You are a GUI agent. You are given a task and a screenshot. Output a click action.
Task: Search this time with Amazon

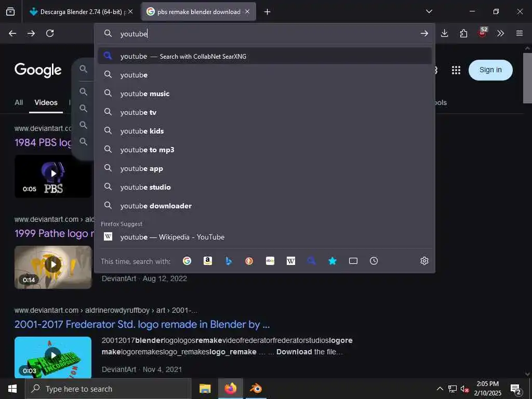[208, 261]
